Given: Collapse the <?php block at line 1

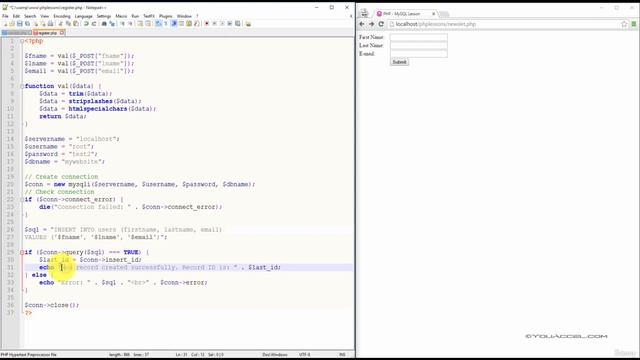Looking at the screenshot, I should [x=22, y=41].
